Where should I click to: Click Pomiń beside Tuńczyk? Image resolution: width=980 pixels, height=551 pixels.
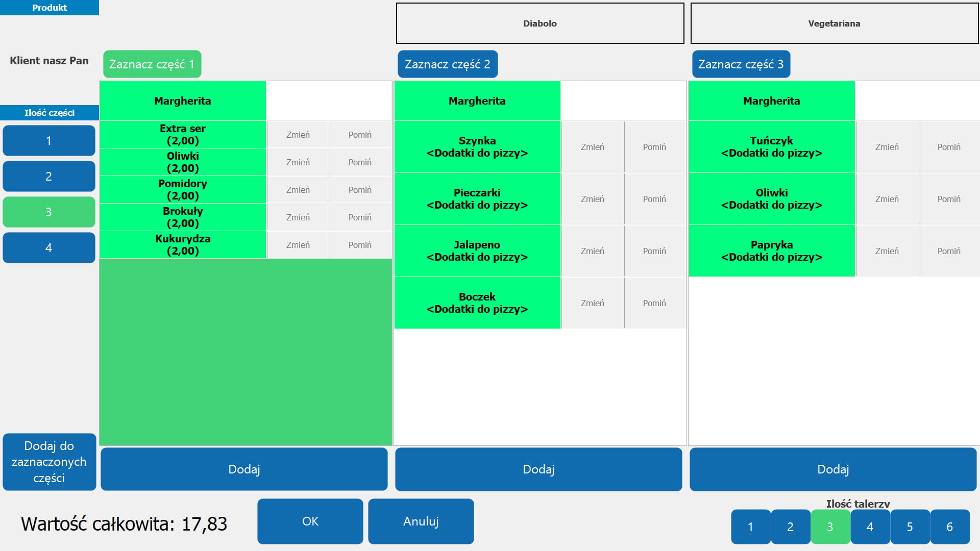948,147
